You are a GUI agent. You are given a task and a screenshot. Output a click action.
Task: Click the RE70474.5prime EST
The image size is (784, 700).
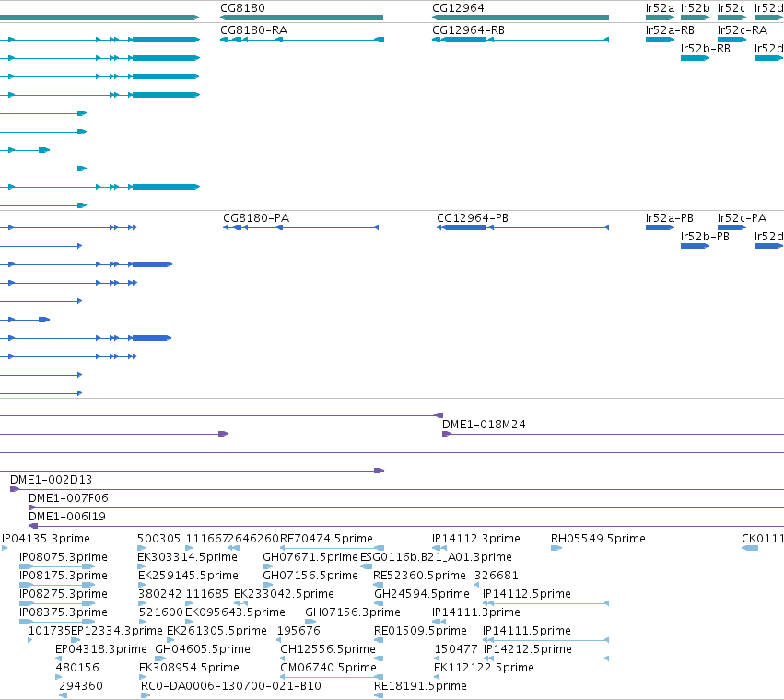[326, 539]
